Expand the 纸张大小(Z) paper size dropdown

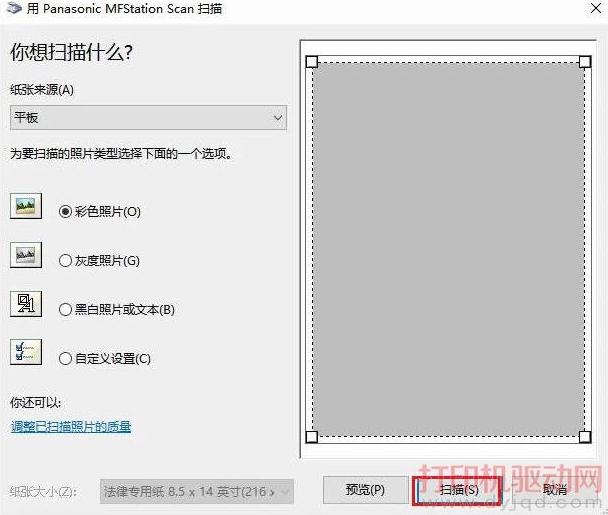pos(197,491)
